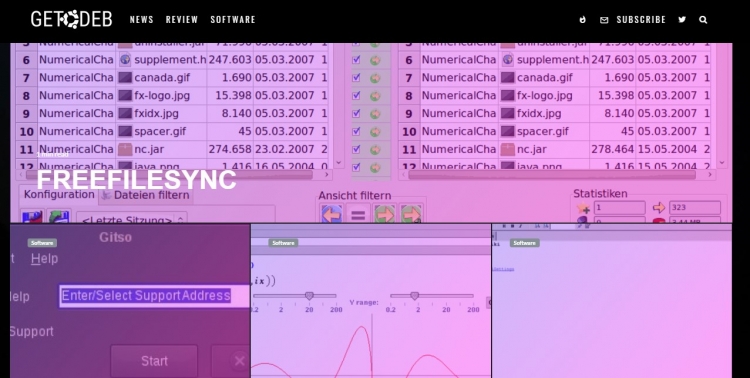Click the Subscribe link

tap(641, 20)
